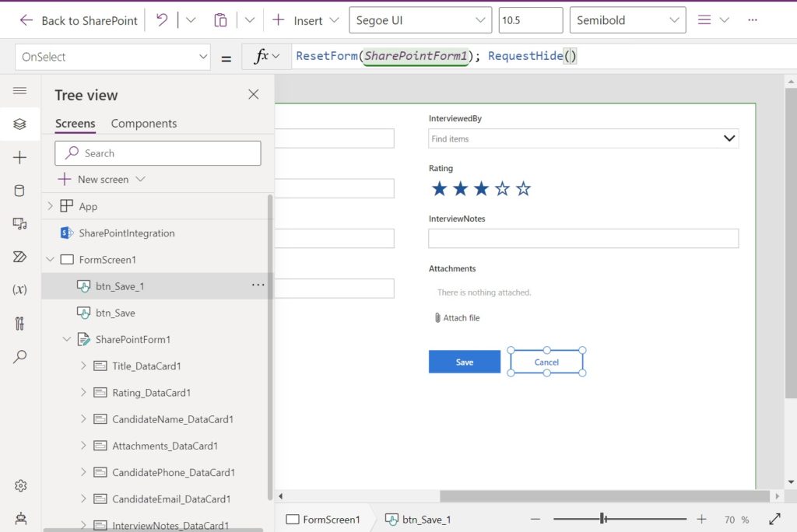Open the Settings gear in the sidebar
Viewport: 797px width, 532px height.
tap(20, 486)
